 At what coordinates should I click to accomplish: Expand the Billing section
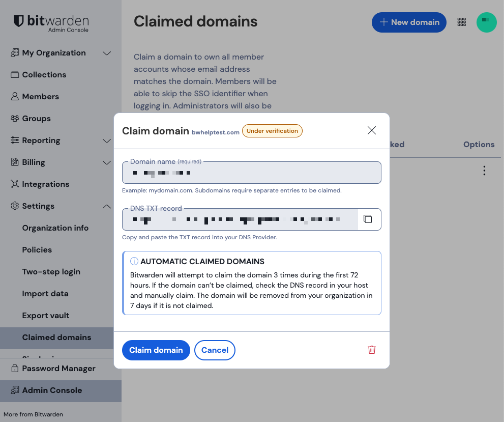tap(107, 162)
